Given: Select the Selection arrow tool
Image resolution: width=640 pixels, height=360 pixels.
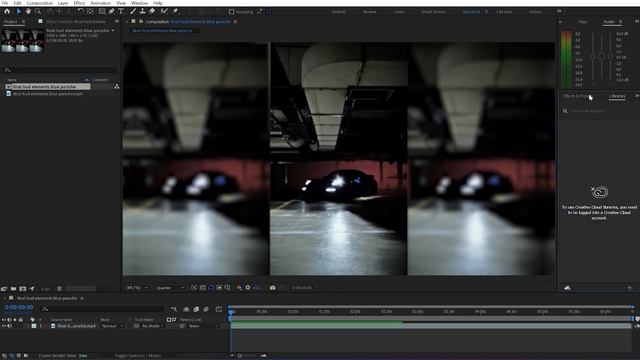Looking at the screenshot, I should coord(19,11).
